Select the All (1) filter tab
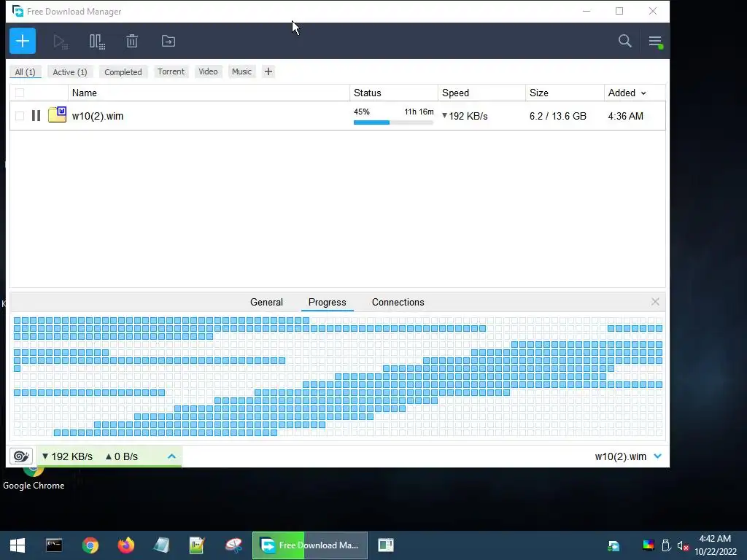This screenshot has height=560, width=747. click(26, 72)
